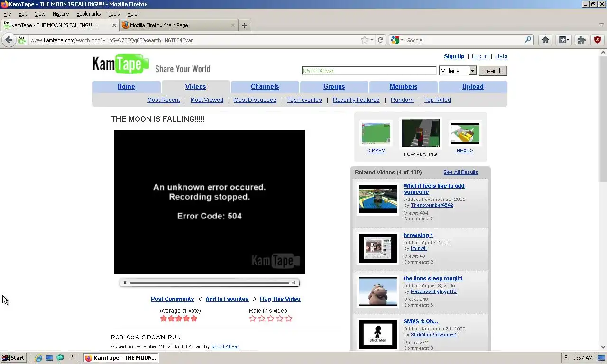This screenshot has height=364, width=607.
Task: Open the Upload site tab
Action: pyautogui.click(x=473, y=87)
